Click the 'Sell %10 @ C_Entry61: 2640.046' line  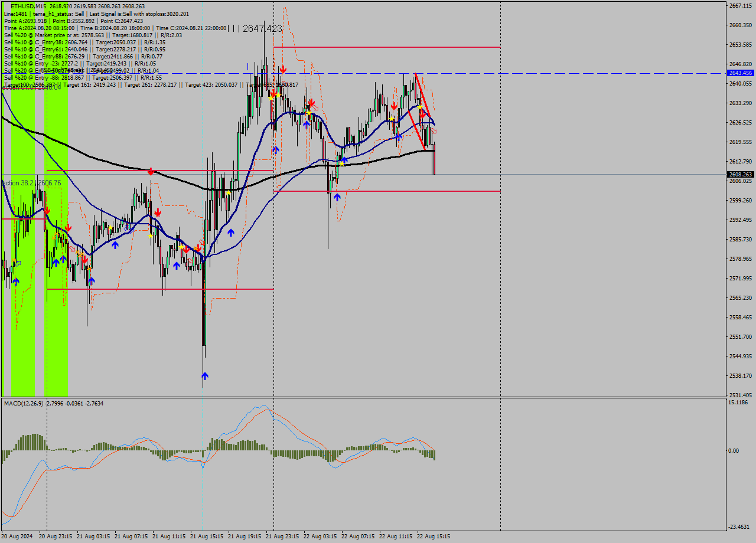coord(85,49)
